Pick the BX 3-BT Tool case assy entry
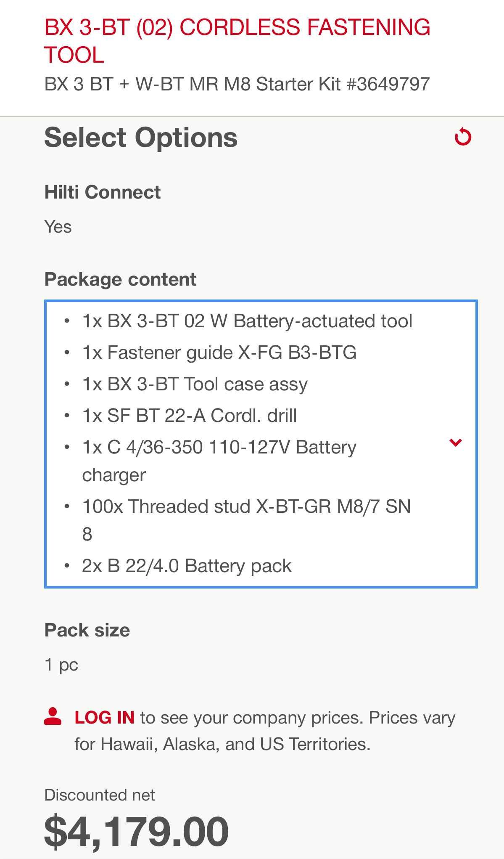504x859 pixels. coord(195,384)
